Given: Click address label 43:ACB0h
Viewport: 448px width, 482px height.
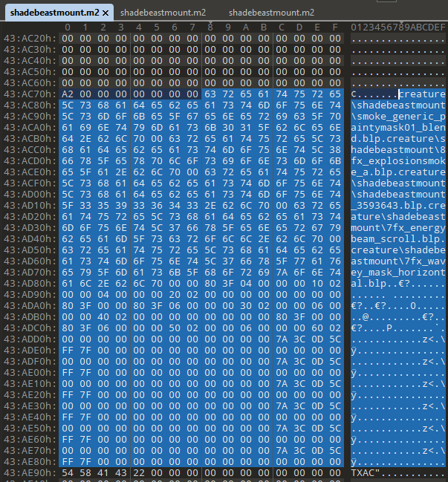Looking at the screenshot, I should tap(30, 139).
